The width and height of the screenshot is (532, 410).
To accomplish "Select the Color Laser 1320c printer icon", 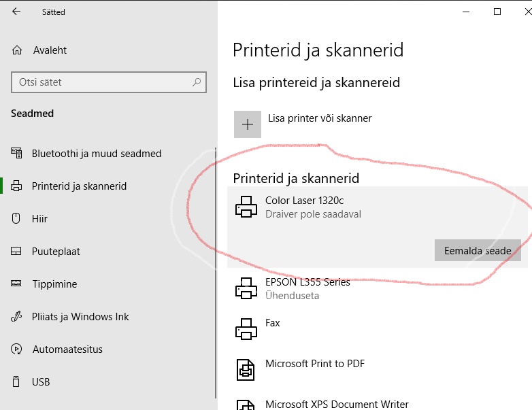I will (x=246, y=207).
